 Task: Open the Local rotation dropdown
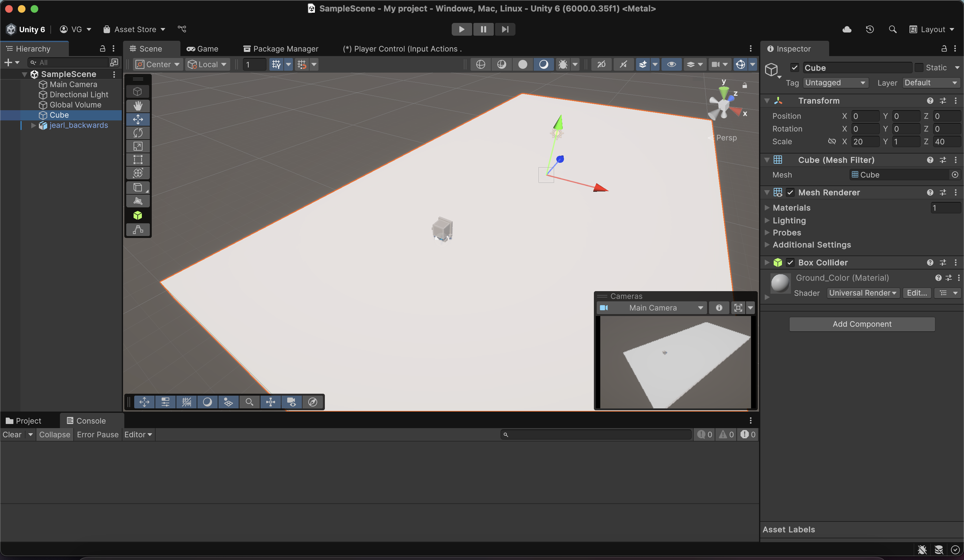coord(207,64)
